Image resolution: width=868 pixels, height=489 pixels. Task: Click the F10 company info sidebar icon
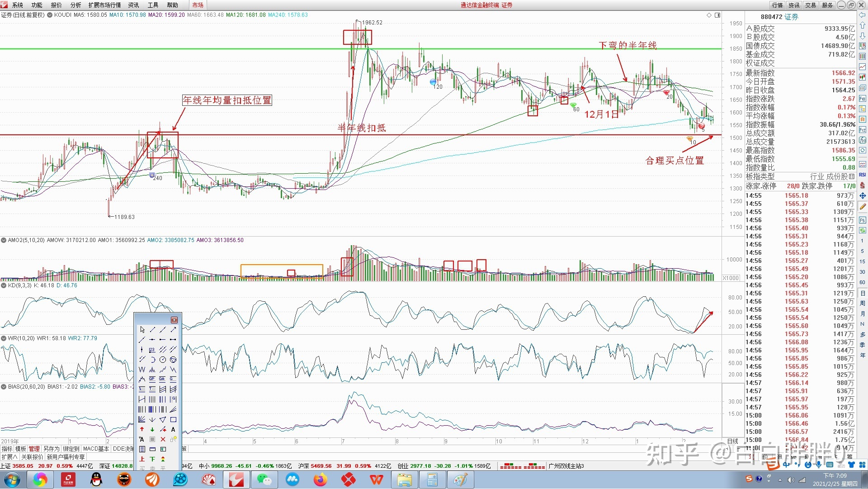coord(863,99)
